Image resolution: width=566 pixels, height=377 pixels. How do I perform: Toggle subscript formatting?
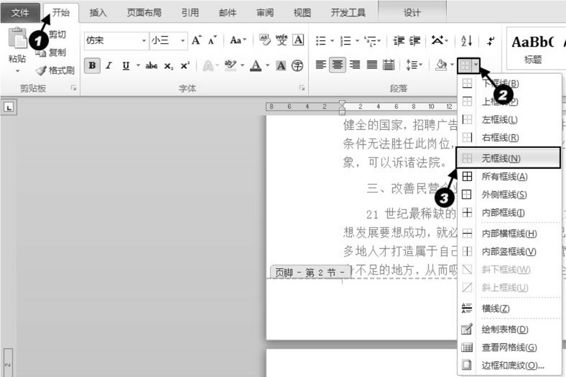point(168,66)
